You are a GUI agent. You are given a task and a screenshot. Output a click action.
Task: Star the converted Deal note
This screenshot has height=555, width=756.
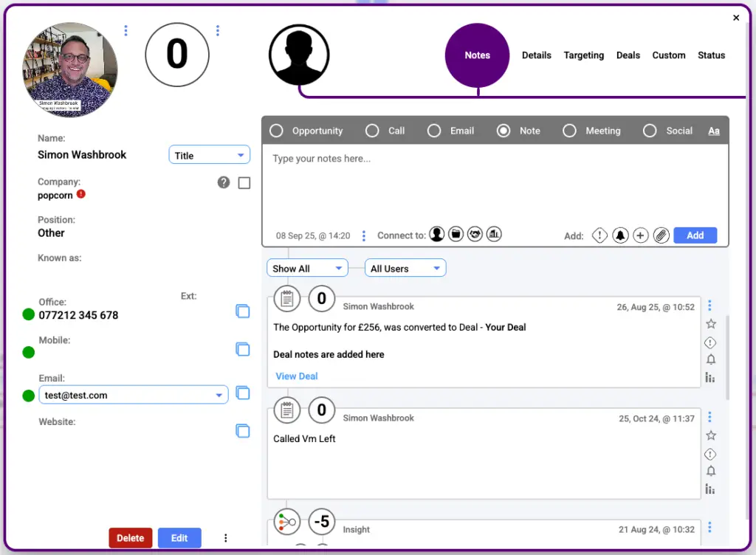[710, 324]
